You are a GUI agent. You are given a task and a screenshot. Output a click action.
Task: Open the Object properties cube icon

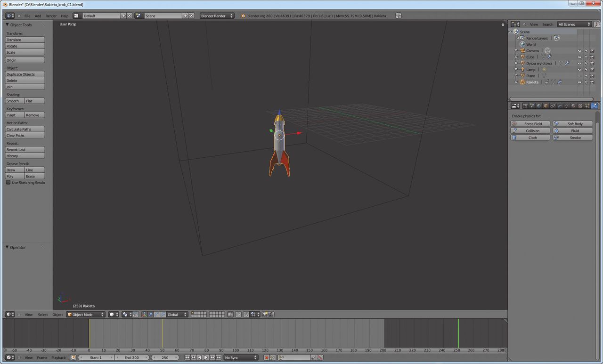[546, 106]
